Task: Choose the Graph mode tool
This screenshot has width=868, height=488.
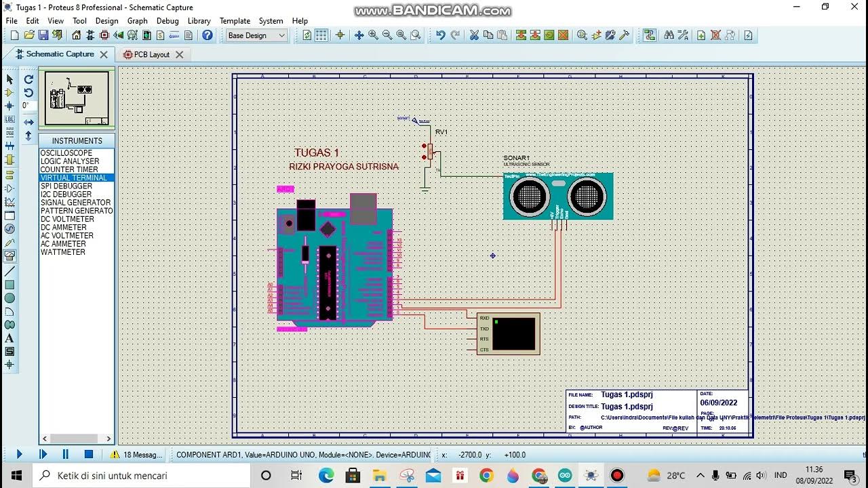Action: click(x=9, y=201)
